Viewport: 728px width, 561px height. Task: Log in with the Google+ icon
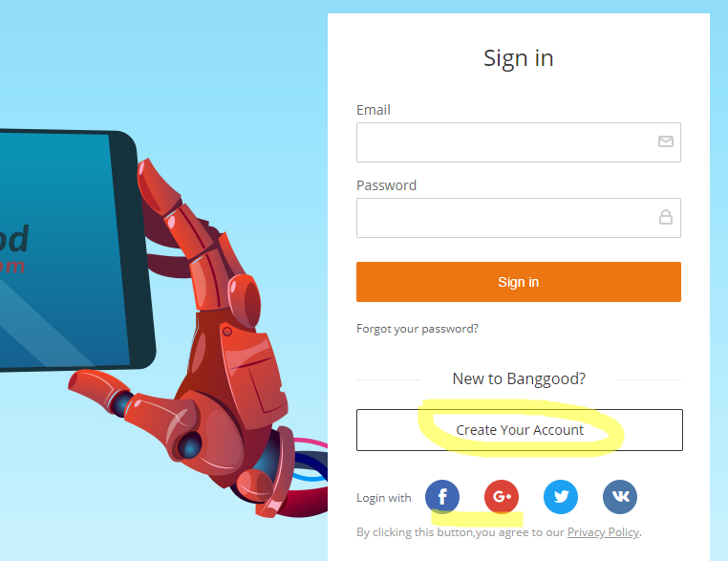502,496
